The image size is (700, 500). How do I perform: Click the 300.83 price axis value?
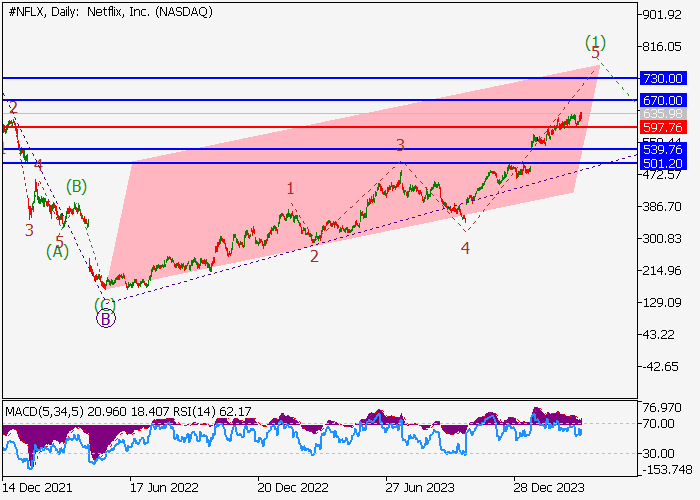[x=662, y=239]
